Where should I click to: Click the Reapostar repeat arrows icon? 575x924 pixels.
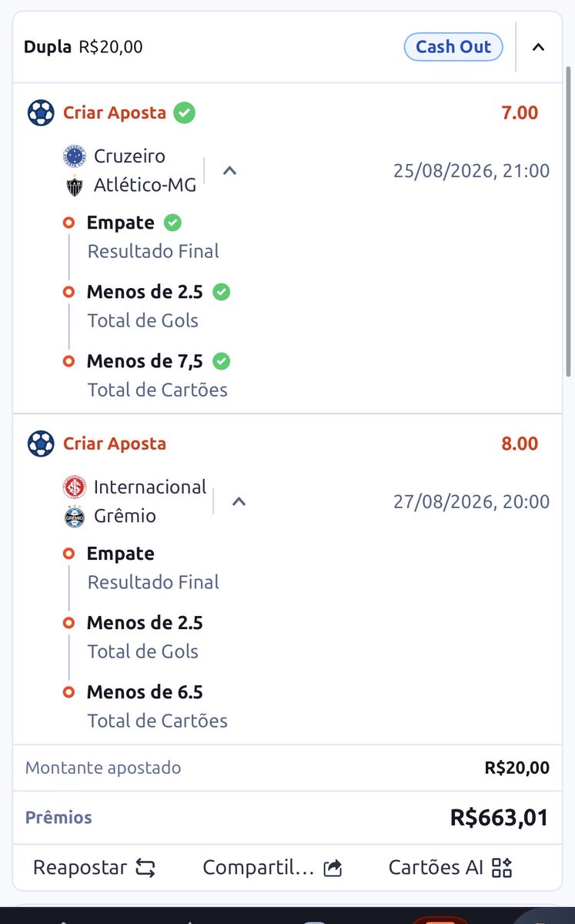click(145, 869)
